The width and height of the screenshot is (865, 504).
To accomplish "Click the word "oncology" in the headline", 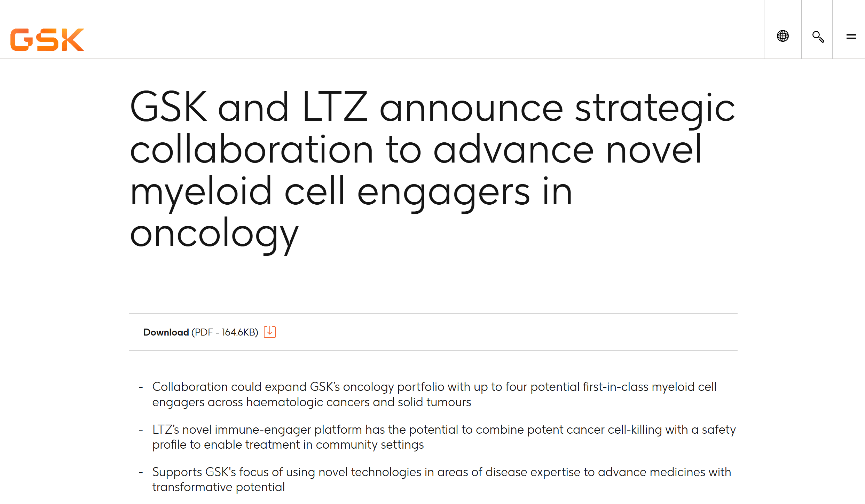I will [x=214, y=234].
